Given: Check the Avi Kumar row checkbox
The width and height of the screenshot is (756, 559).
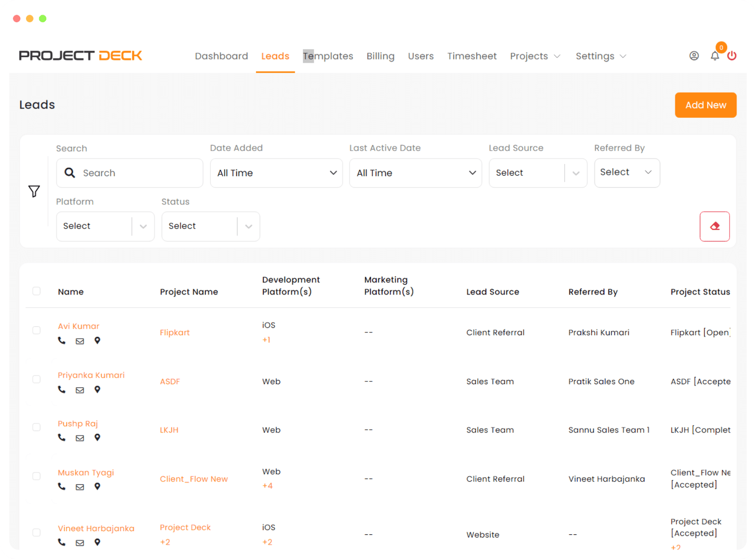Looking at the screenshot, I should tap(36, 330).
